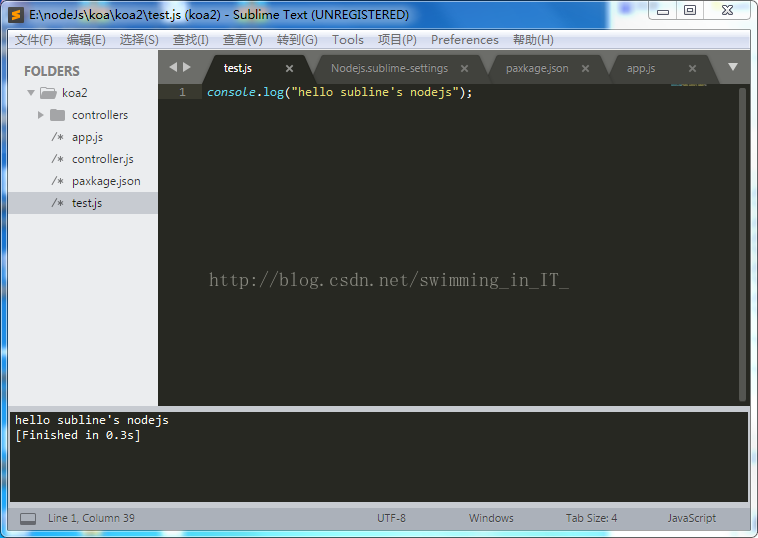758x538 pixels.
Task: Toggle the side bar panel switcher icon
Action: [x=28, y=519]
